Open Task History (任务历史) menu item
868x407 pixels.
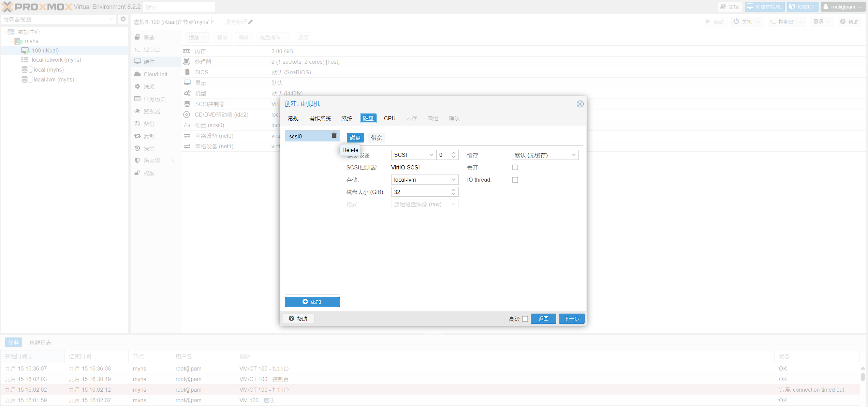coord(156,99)
